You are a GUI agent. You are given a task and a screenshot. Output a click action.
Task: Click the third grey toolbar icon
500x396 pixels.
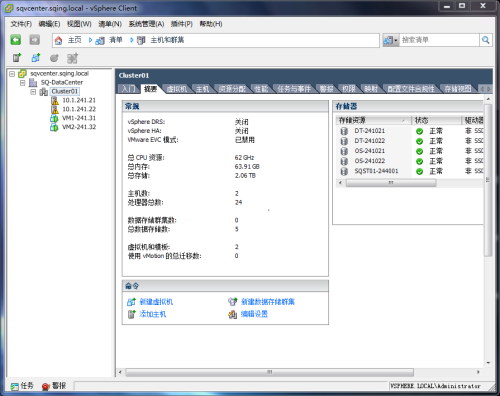54,58
